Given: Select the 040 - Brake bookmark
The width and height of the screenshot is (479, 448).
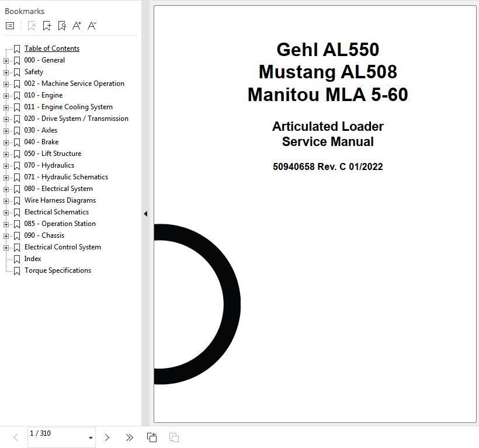Looking at the screenshot, I should click(41, 142).
